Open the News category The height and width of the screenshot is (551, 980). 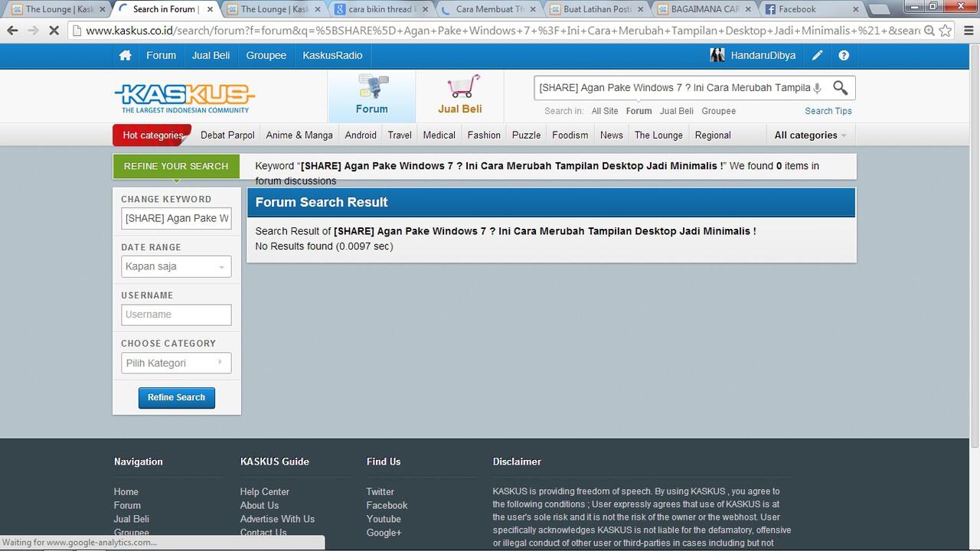(x=612, y=135)
